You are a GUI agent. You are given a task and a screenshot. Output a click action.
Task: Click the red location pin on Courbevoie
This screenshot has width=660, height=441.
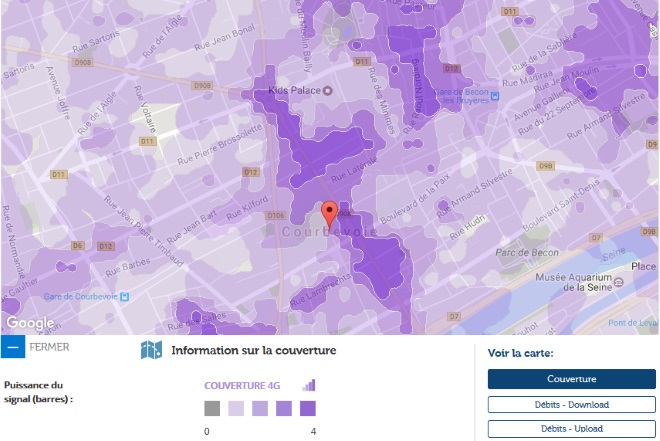click(x=329, y=215)
